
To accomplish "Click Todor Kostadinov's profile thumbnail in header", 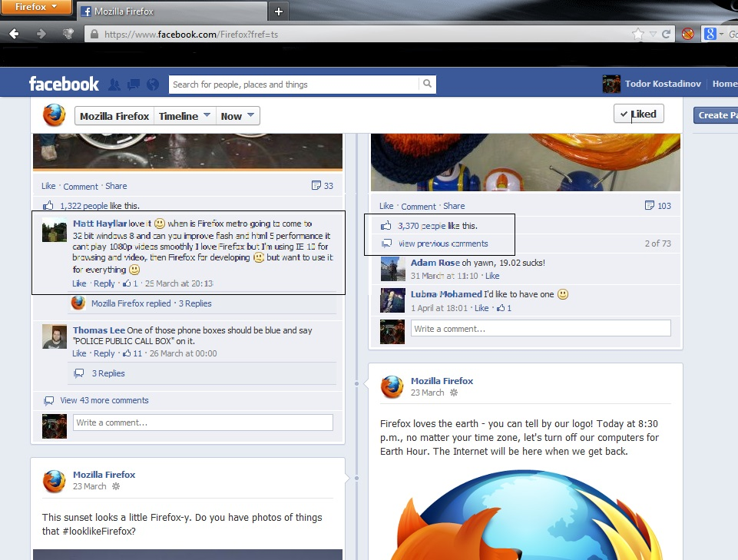I will tap(611, 84).
